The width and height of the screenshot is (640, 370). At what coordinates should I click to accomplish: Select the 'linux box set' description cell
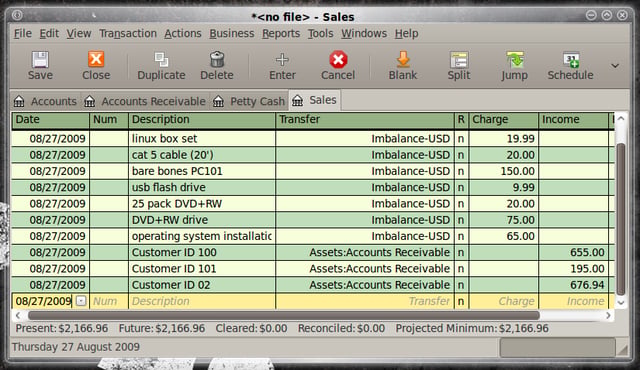202,139
